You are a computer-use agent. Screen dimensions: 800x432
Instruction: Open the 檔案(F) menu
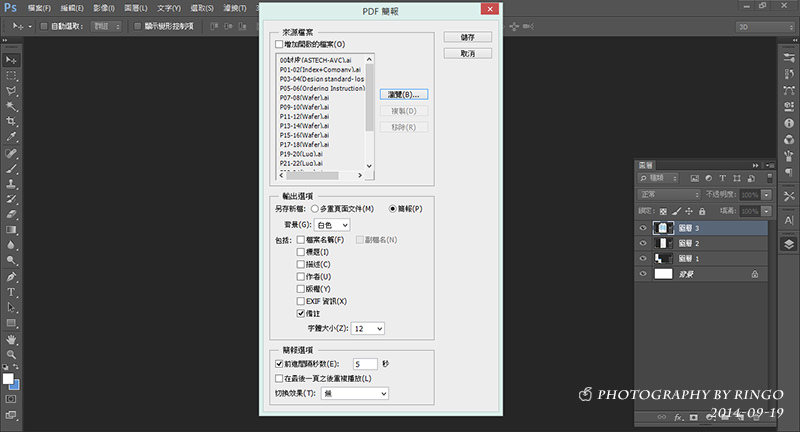[x=39, y=8]
